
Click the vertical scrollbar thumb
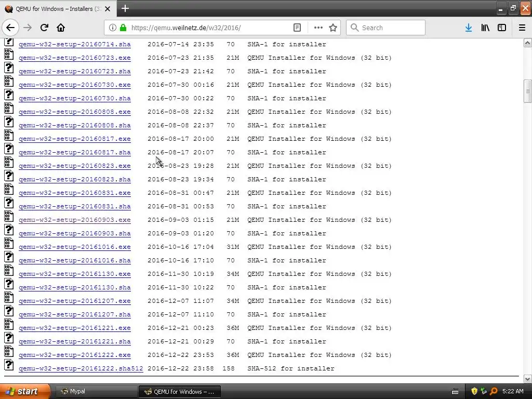click(x=527, y=91)
